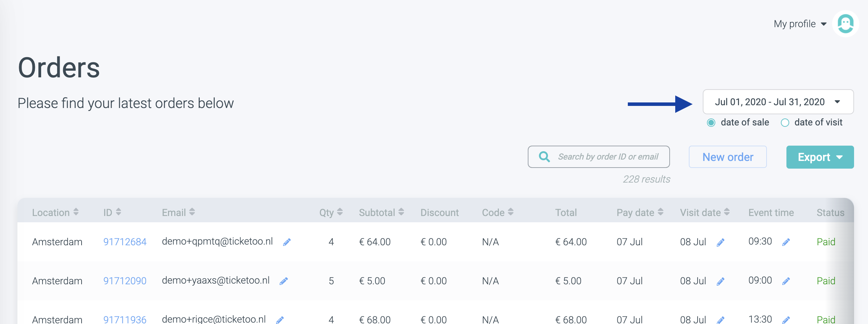Edit email for order 91712090

(284, 281)
